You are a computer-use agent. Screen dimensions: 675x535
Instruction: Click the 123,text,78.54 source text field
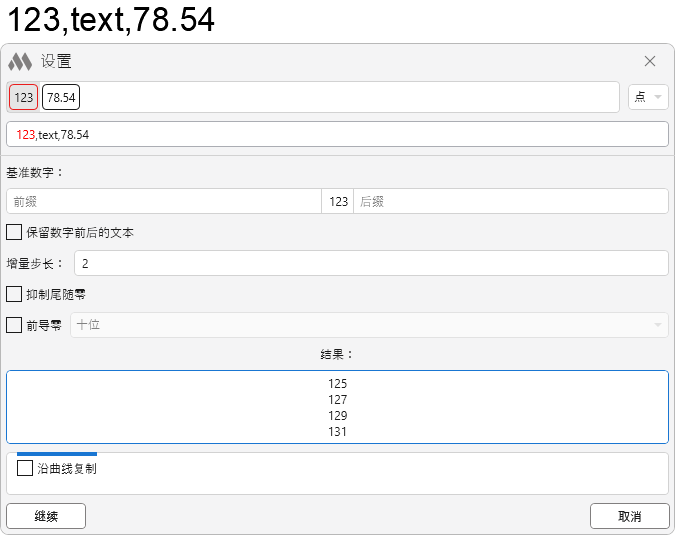pos(337,134)
